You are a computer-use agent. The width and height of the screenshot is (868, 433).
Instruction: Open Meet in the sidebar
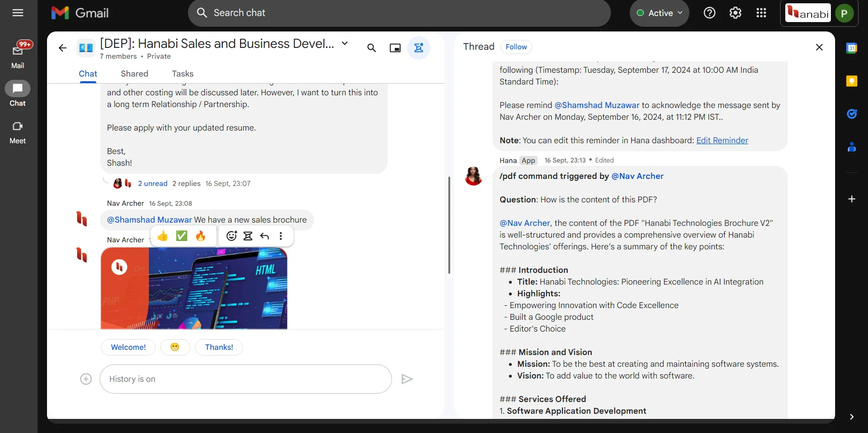coord(18,131)
